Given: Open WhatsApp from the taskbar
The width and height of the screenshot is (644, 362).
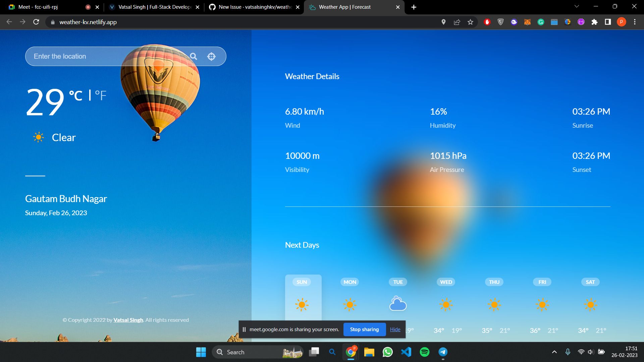Looking at the screenshot, I should point(387,352).
